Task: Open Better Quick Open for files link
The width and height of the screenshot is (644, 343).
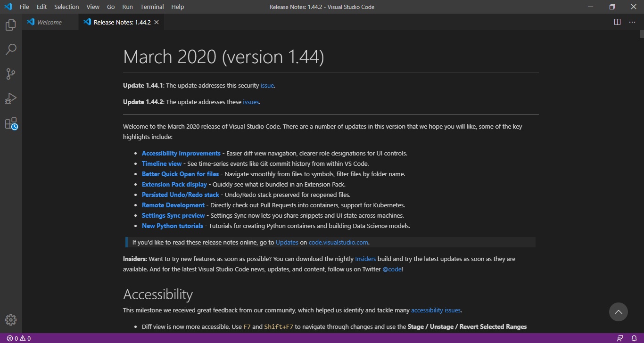Action: [x=181, y=174]
